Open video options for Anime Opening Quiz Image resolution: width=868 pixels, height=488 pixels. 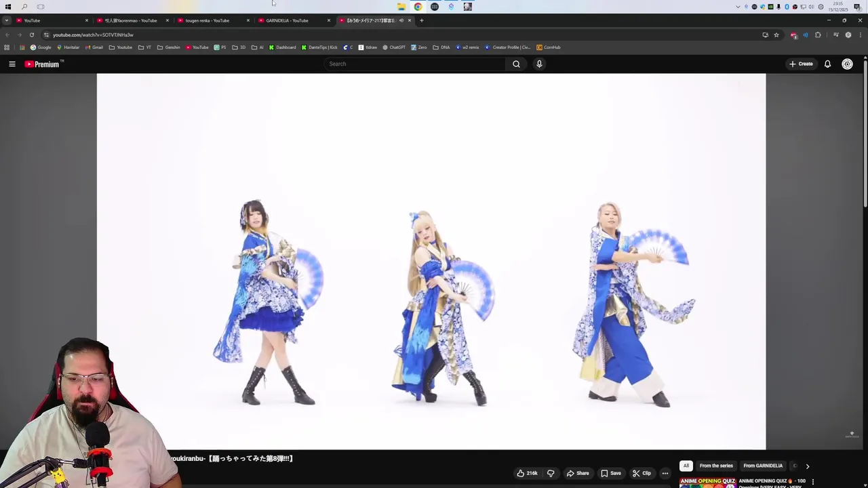click(812, 482)
